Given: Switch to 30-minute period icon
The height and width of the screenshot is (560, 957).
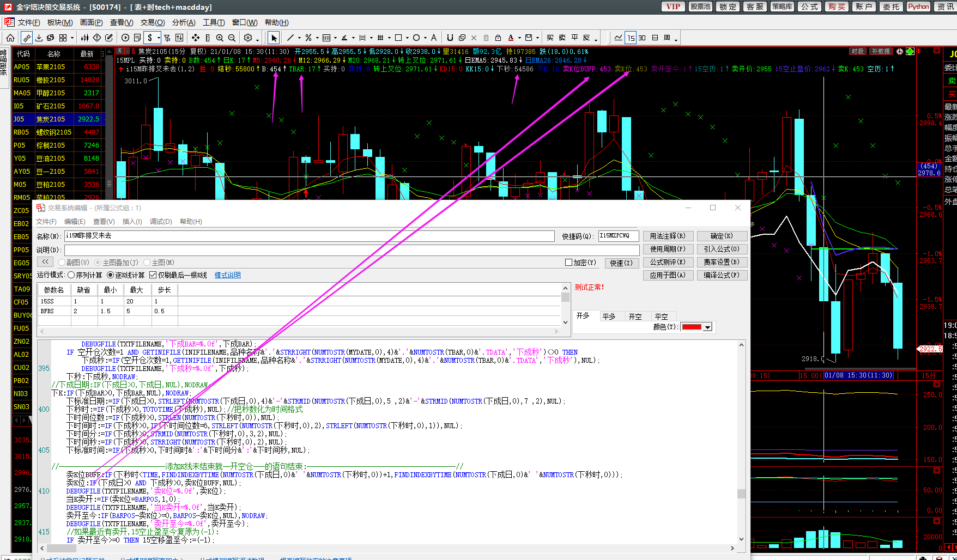Looking at the screenshot, I should pyautogui.click(x=642, y=38).
